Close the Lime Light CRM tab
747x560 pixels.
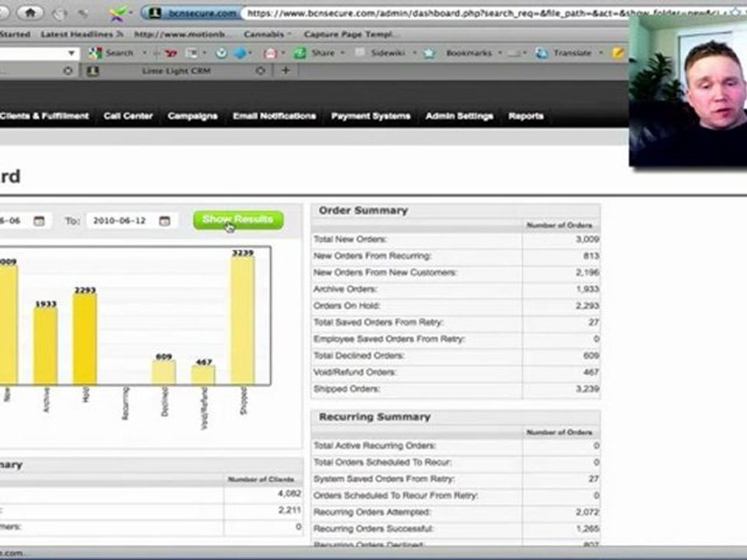(260, 71)
